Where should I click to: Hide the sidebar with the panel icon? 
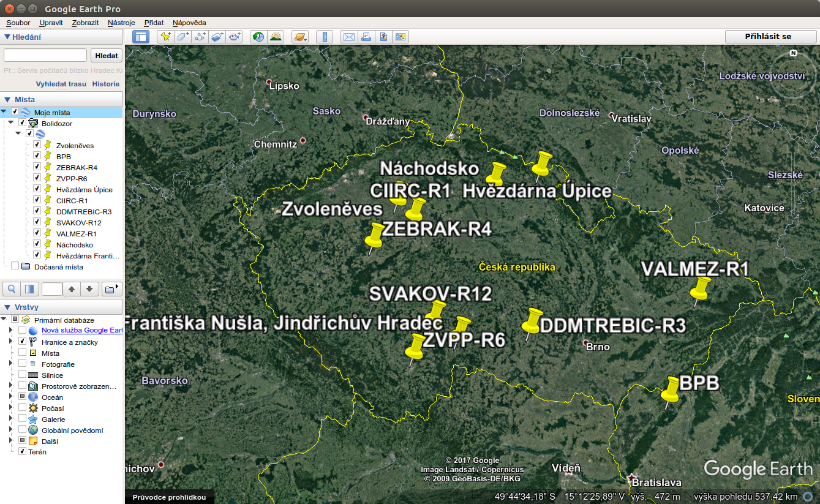coord(141,37)
